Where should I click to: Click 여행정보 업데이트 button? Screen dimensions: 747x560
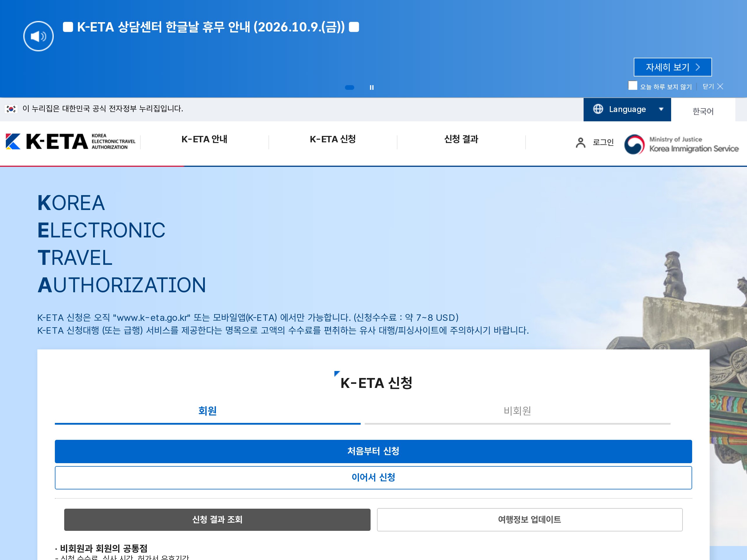(530, 519)
